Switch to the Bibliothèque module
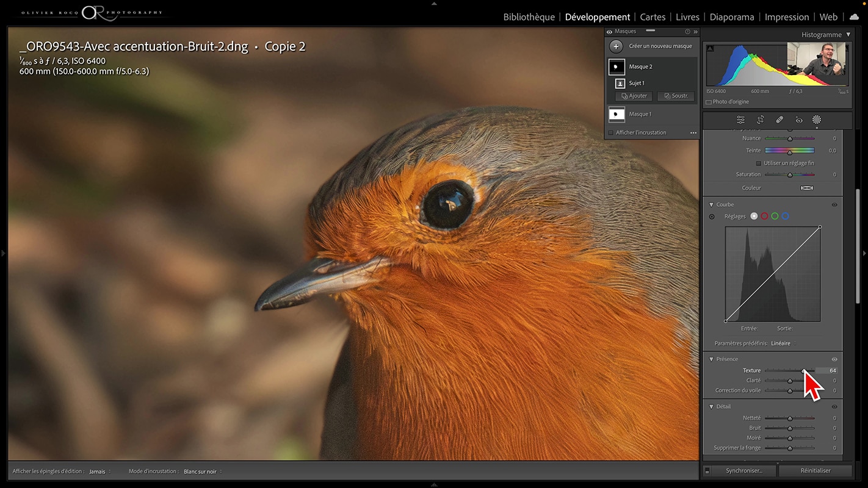Image resolution: width=868 pixels, height=488 pixels. [x=529, y=17]
